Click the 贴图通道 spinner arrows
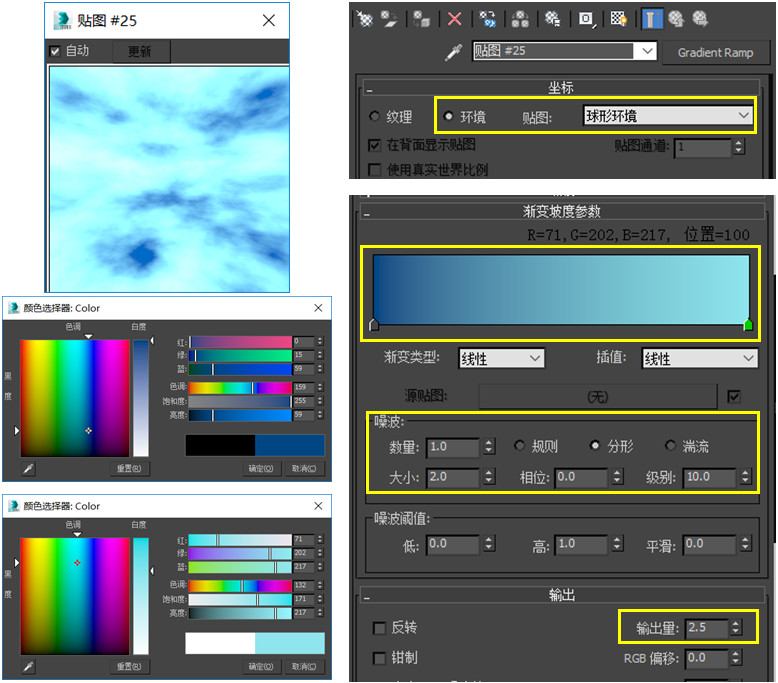 (739, 147)
